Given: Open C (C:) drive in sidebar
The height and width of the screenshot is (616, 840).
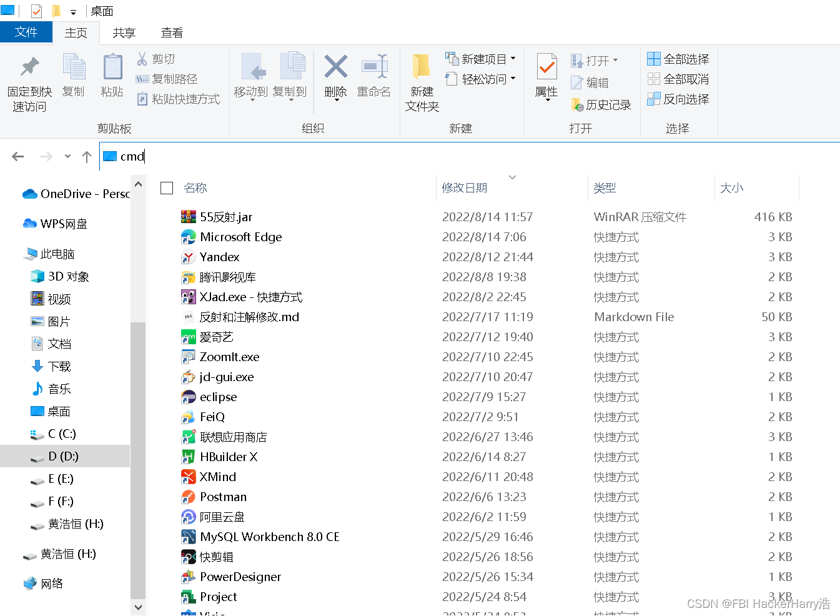Looking at the screenshot, I should (x=54, y=434).
